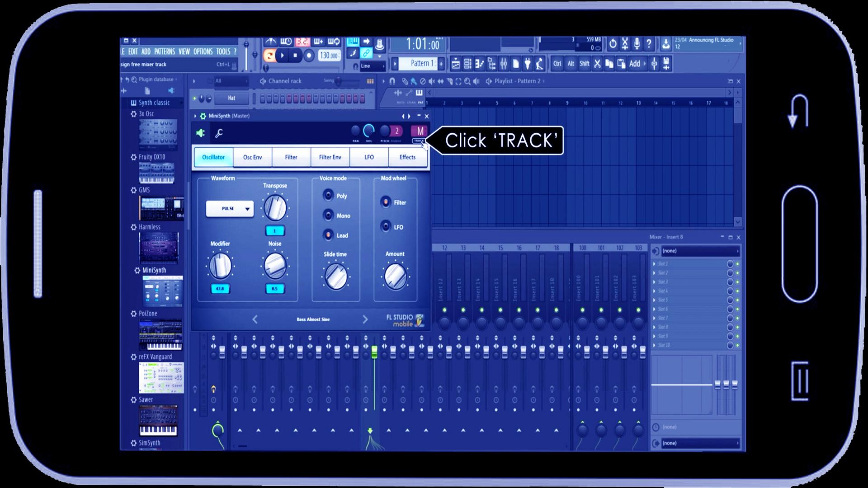Select the playlist mute tool
The image size is (868, 488).
tap(432, 81)
